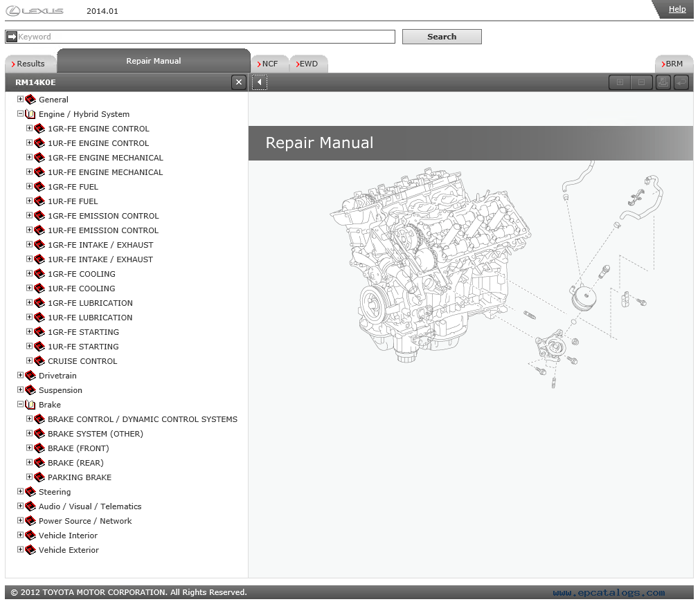700x604 pixels.
Task: Click the book icon for 1GR-FE FUEL
Action: 39,187
